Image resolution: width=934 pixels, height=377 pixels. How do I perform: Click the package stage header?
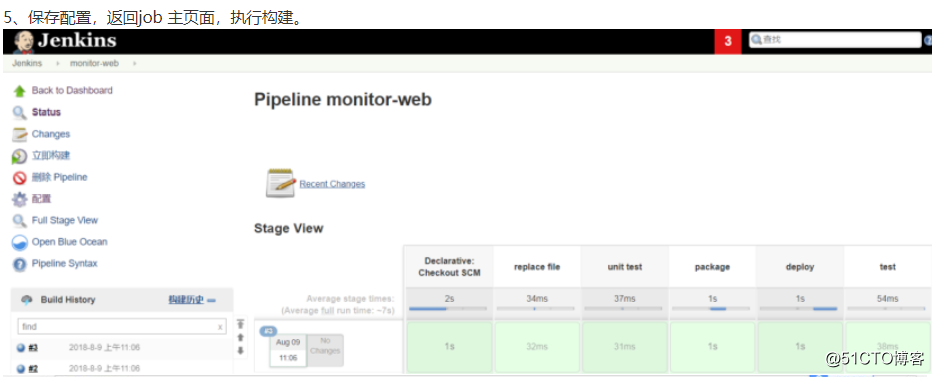(712, 267)
